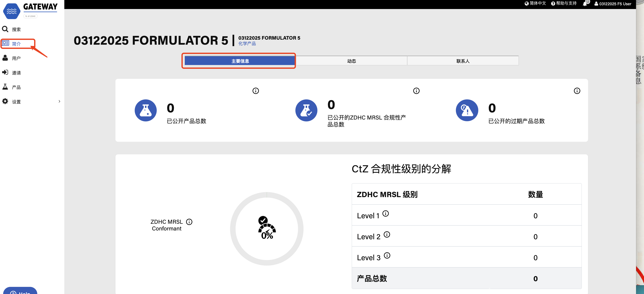Viewport: 644px width, 294px height.
Task: Click the 数量 column header
Action: pyautogui.click(x=535, y=194)
